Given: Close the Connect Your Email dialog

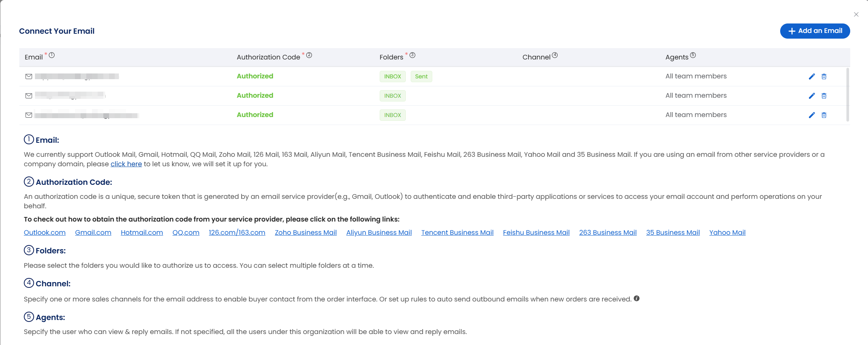Looking at the screenshot, I should pyautogui.click(x=856, y=14).
